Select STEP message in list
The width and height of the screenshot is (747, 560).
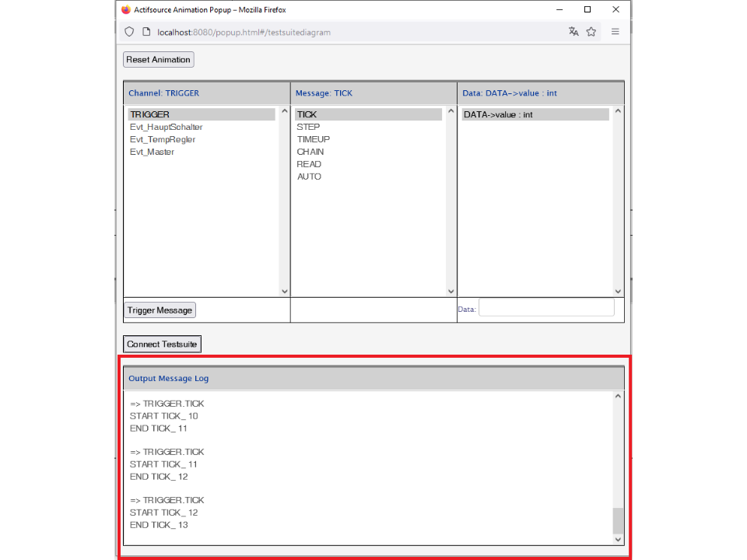pyautogui.click(x=308, y=127)
